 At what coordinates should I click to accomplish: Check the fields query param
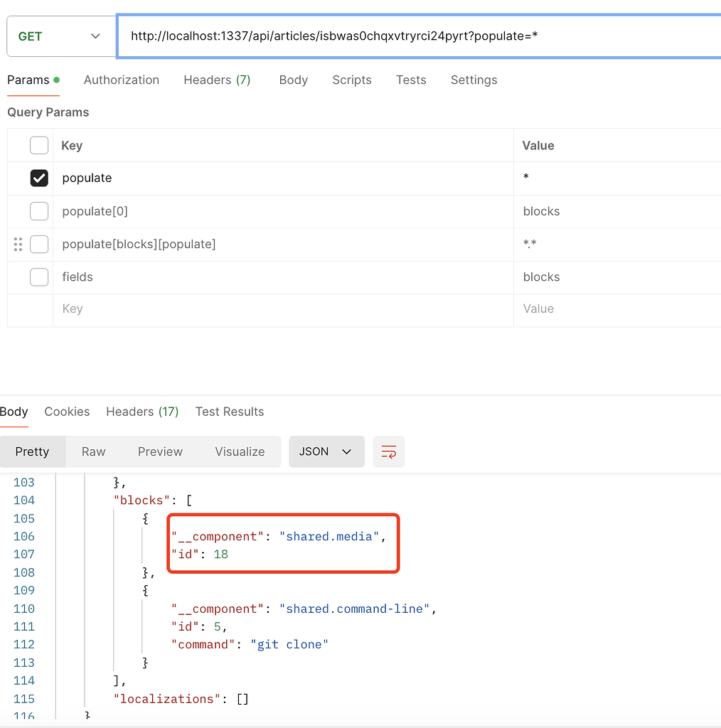39,277
